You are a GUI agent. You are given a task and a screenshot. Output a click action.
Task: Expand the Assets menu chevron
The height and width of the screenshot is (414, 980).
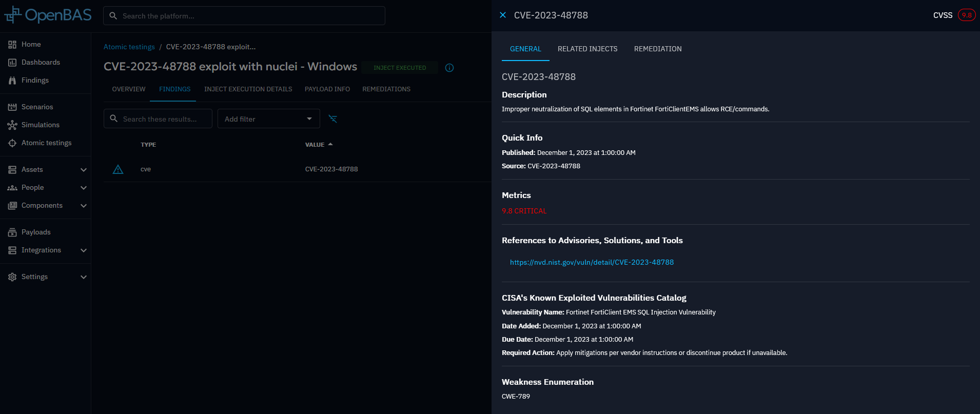pyautogui.click(x=84, y=170)
